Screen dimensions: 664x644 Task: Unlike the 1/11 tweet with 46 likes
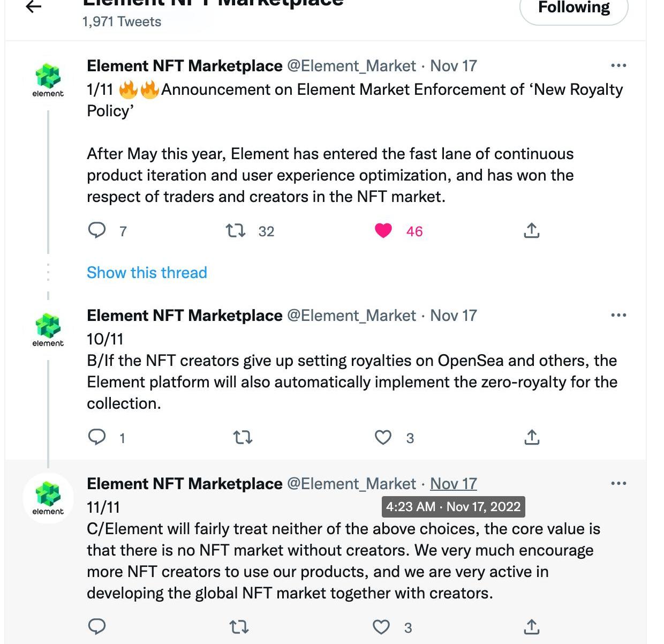[383, 231]
